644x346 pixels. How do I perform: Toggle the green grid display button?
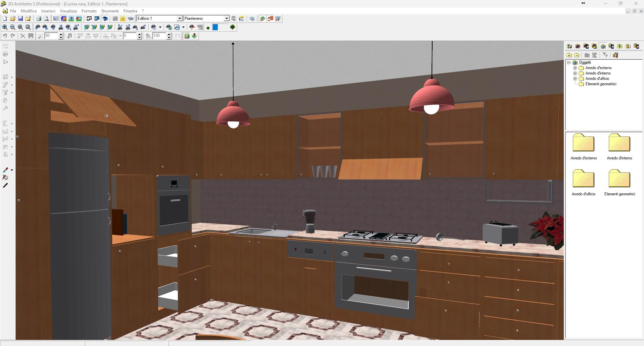coord(262,18)
